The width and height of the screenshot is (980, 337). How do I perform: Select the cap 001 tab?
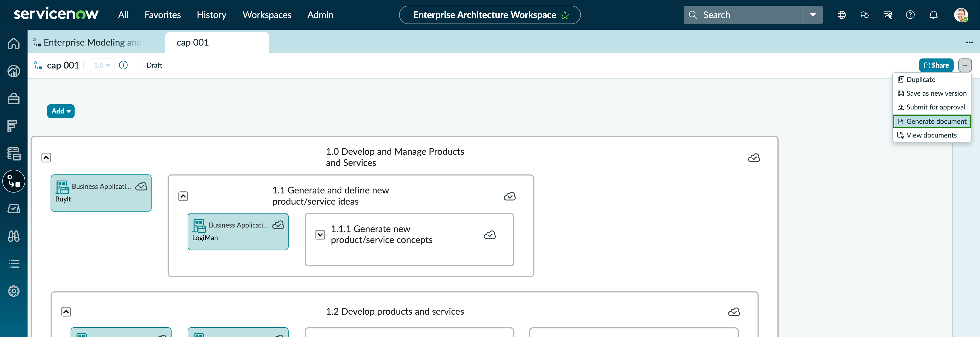click(217, 42)
